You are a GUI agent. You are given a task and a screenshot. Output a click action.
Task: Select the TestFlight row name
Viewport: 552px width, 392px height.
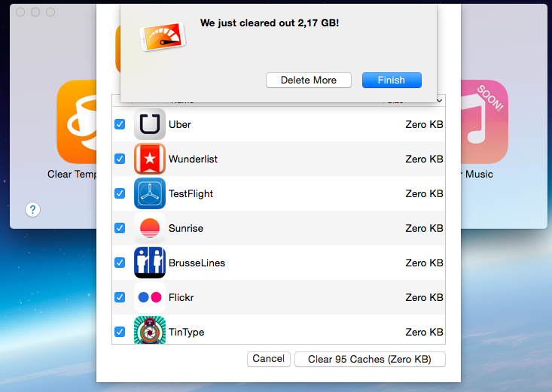coord(191,194)
